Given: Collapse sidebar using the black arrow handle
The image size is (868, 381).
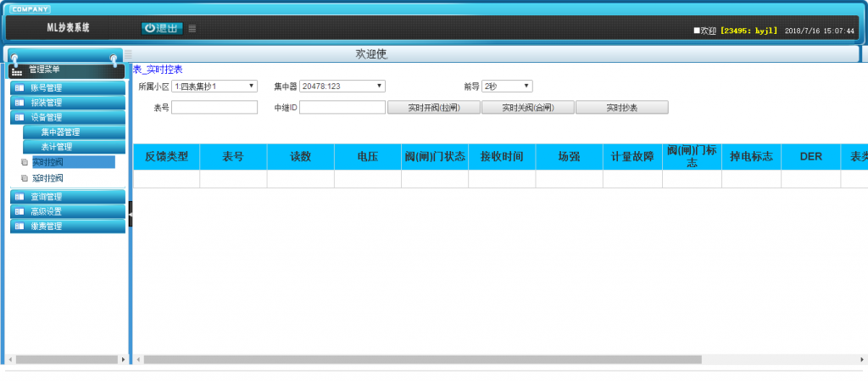Looking at the screenshot, I should [131, 214].
